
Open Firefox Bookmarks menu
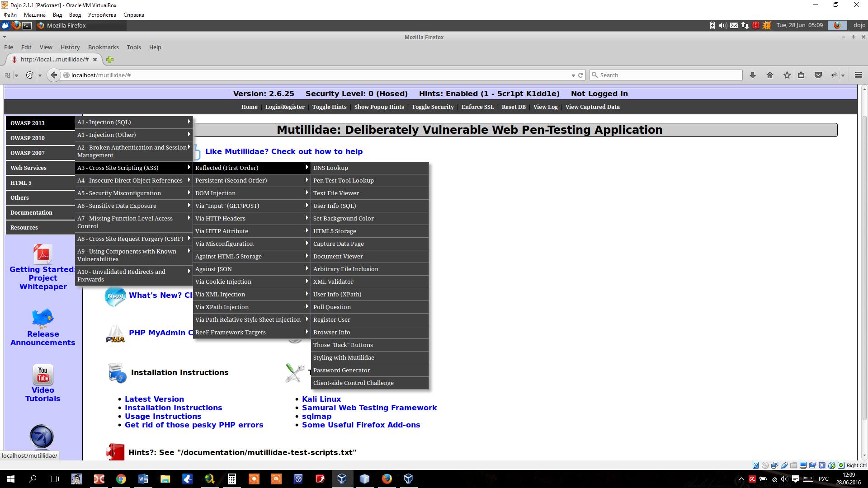point(103,47)
